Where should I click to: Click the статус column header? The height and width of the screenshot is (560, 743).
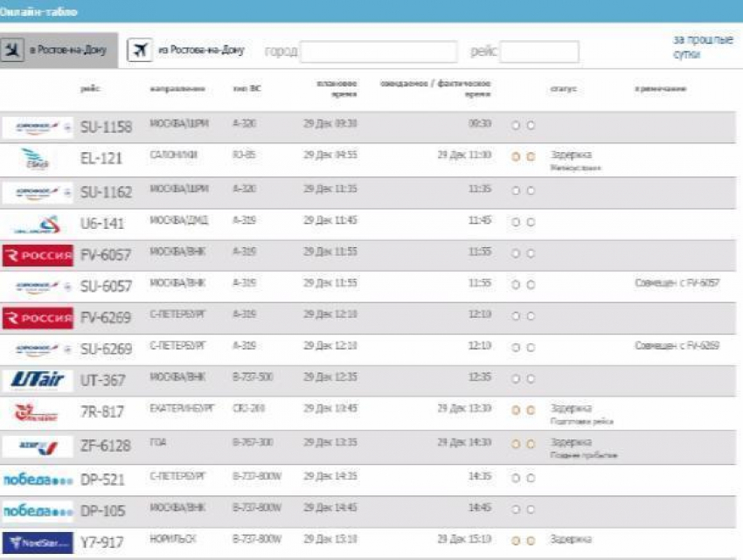click(562, 88)
